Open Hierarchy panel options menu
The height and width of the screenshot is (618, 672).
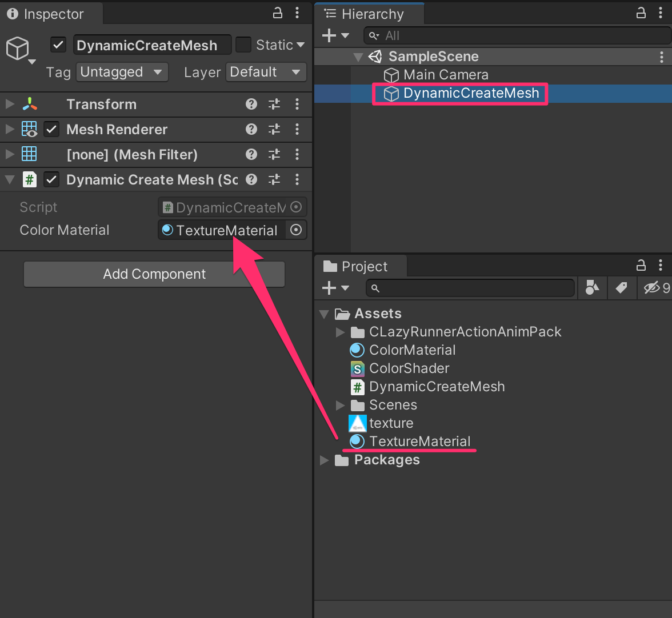[x=660, y=13]
